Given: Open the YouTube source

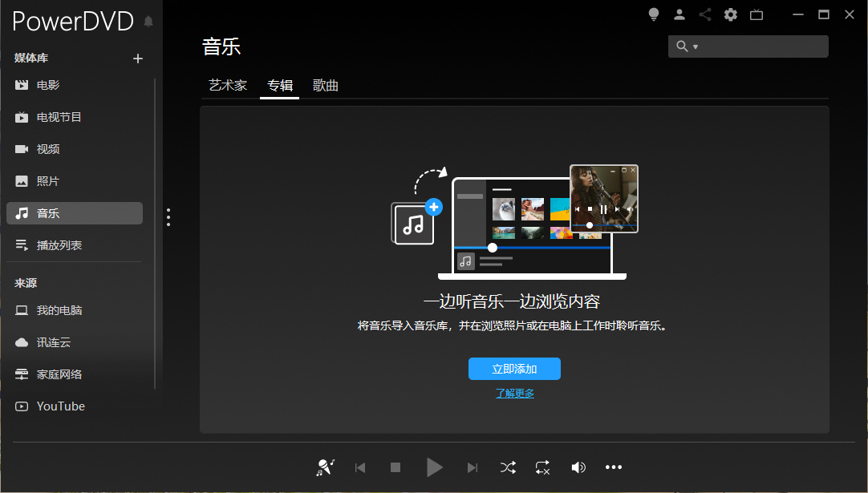Looking at the screenshot, I should point(59,406).
